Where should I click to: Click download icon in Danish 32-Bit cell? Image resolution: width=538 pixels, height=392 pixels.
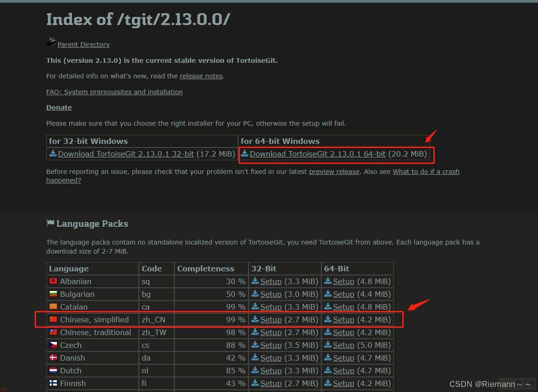[x=255, y=357]
